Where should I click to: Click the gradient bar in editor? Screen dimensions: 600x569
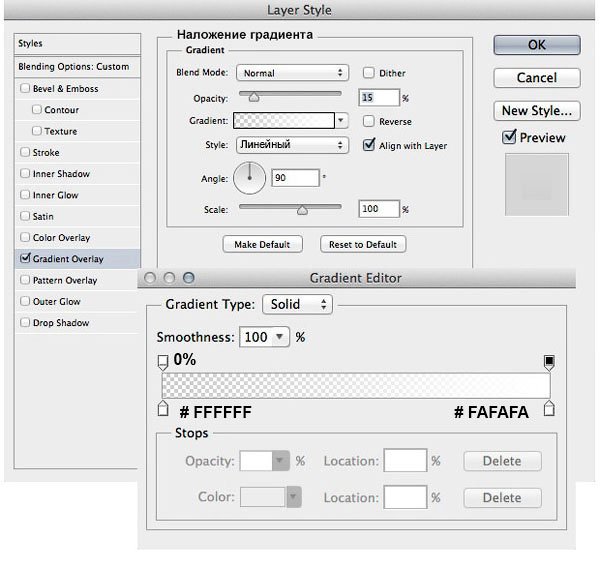(356, 386)
